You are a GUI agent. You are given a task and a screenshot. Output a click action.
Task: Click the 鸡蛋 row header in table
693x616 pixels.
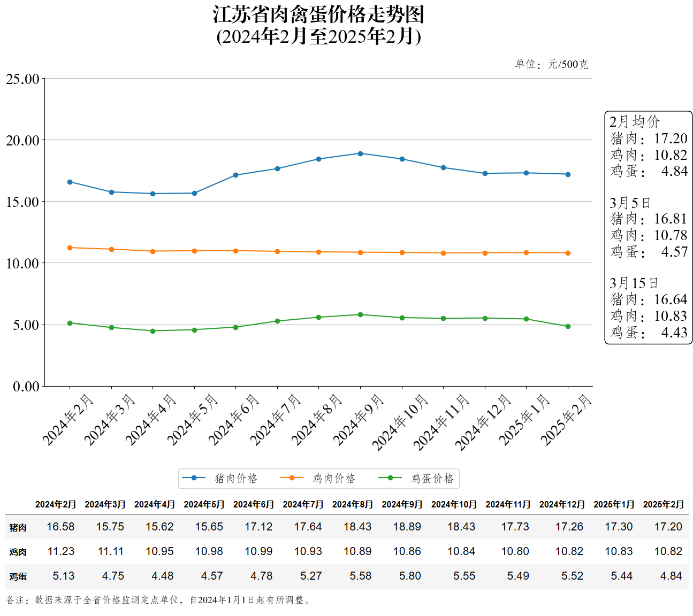coord(18,576)
